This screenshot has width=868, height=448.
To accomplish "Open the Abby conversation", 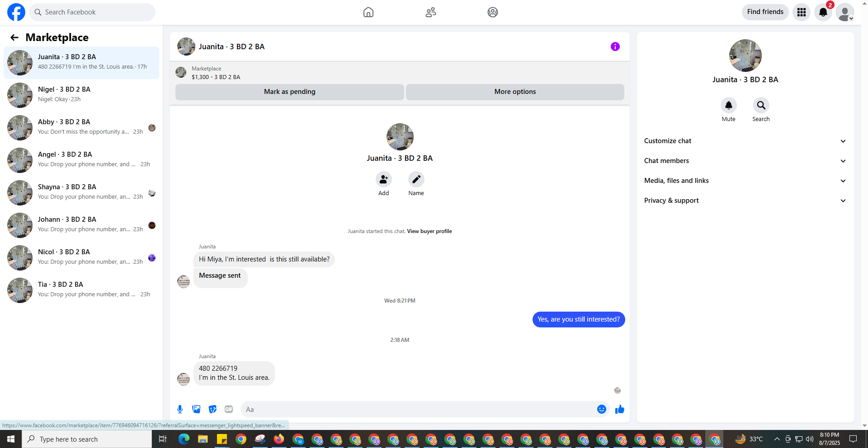I will pos(81,128).
